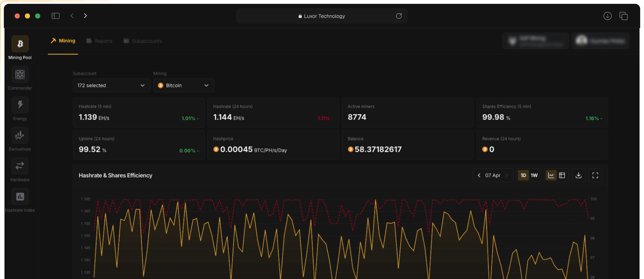The image size is (644, 279).
Task: Click the 1D timeframe selector
Action: (523, 175)
